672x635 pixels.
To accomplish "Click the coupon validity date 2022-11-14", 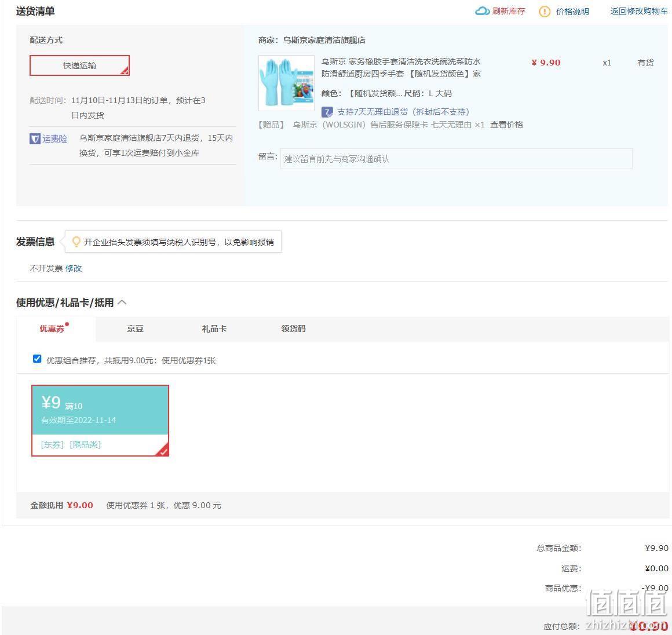I will [x=94, y=420].
